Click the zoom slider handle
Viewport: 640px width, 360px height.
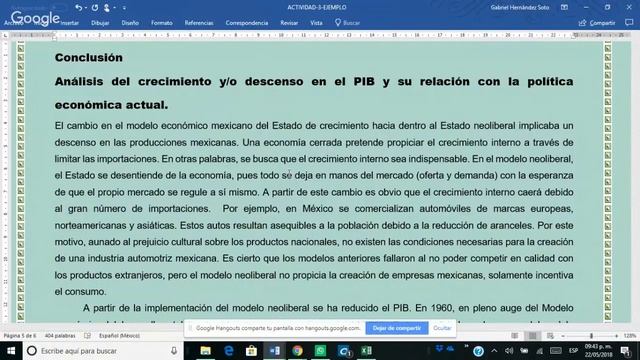[591, 336]
